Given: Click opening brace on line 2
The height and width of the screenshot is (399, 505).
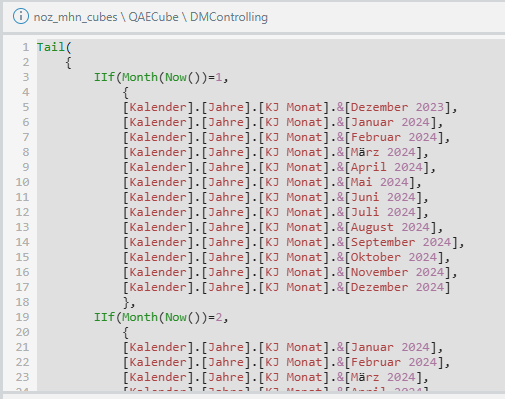Looking at the screenshot, I should pos(68,62).
